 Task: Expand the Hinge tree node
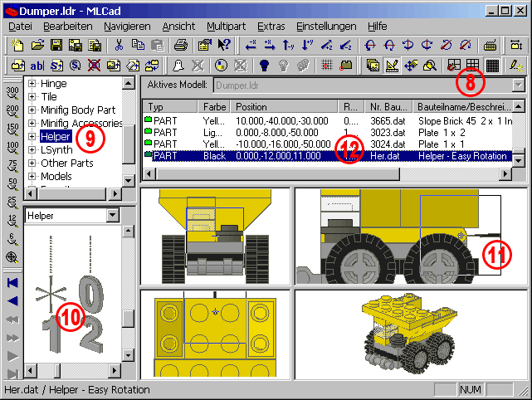pos(32,83)
